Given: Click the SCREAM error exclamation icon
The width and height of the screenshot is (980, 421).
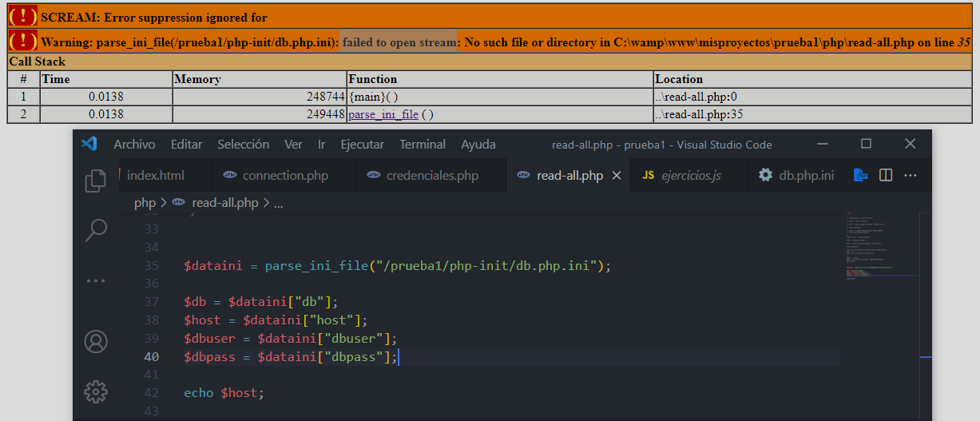Looking at the screenshot, I should click(23, 16).
